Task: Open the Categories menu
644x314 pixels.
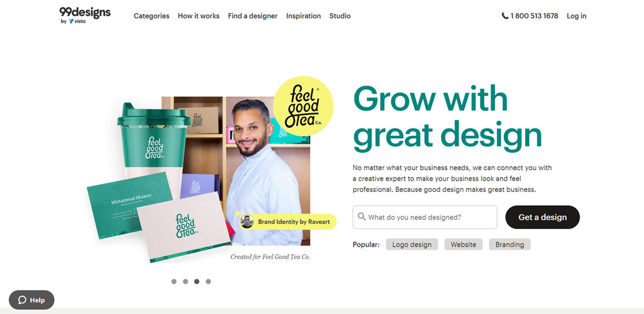Action: click(152, 16)
